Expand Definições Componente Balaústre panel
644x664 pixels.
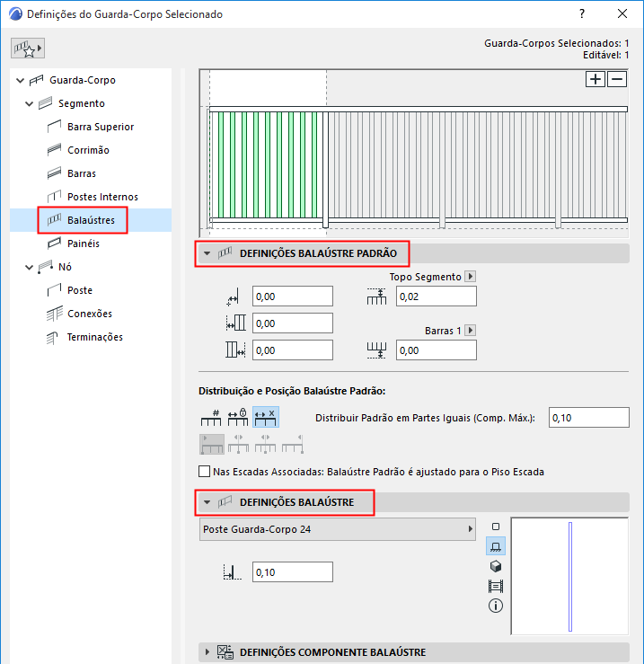point(207,651)
